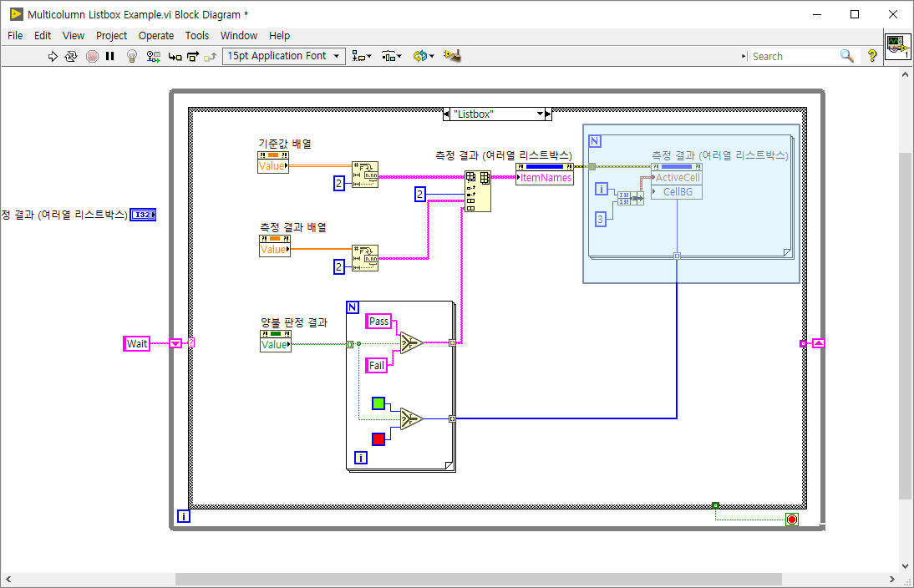Toggle Highlight Execution light bulb

click(132, 56)
